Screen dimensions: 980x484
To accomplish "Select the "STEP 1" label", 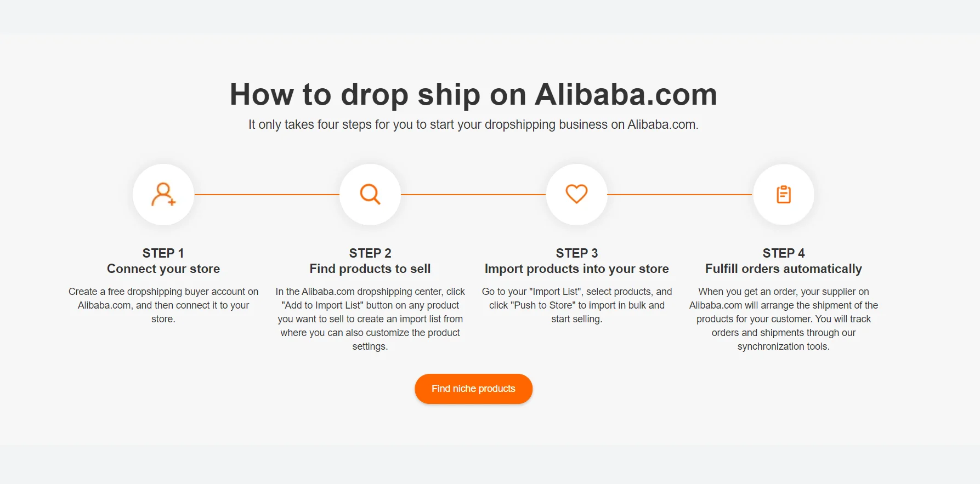I will tap(163, 253).
